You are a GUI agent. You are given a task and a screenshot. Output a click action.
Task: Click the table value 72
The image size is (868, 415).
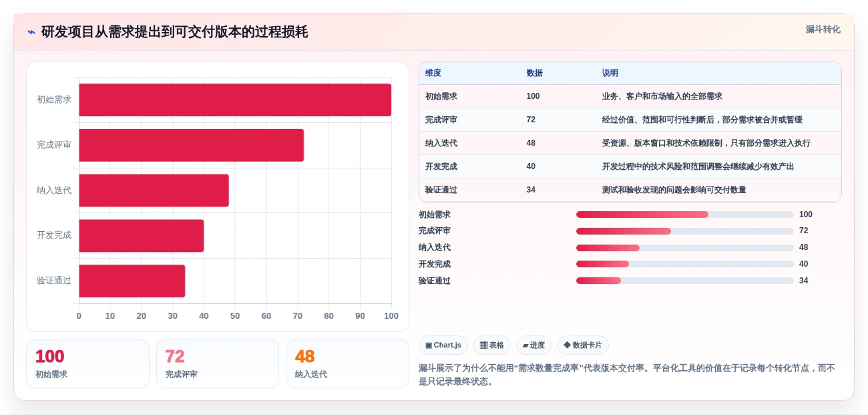[531, 120]
